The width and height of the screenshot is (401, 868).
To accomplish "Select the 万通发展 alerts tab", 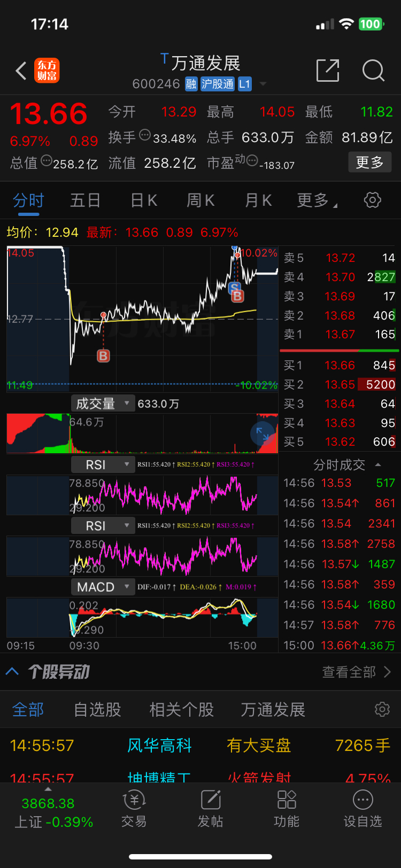I will [x=273, y=709].
